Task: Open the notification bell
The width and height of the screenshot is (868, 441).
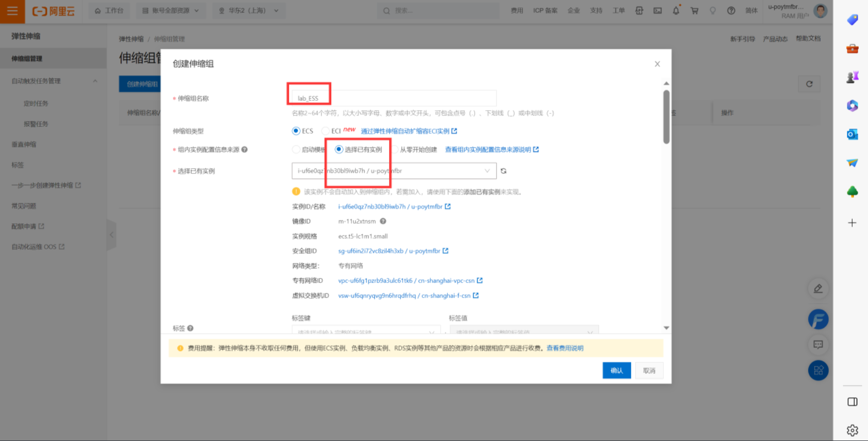Action: pyautogui.click(x=676, y=11)
